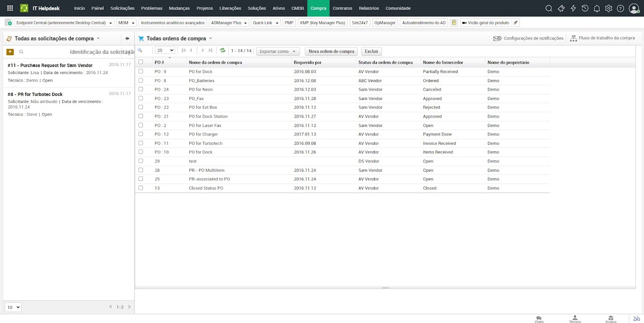Click the pin icon beside Visão geral do produto
This screenshot has height=323, width=644.
tap(516, 23)
